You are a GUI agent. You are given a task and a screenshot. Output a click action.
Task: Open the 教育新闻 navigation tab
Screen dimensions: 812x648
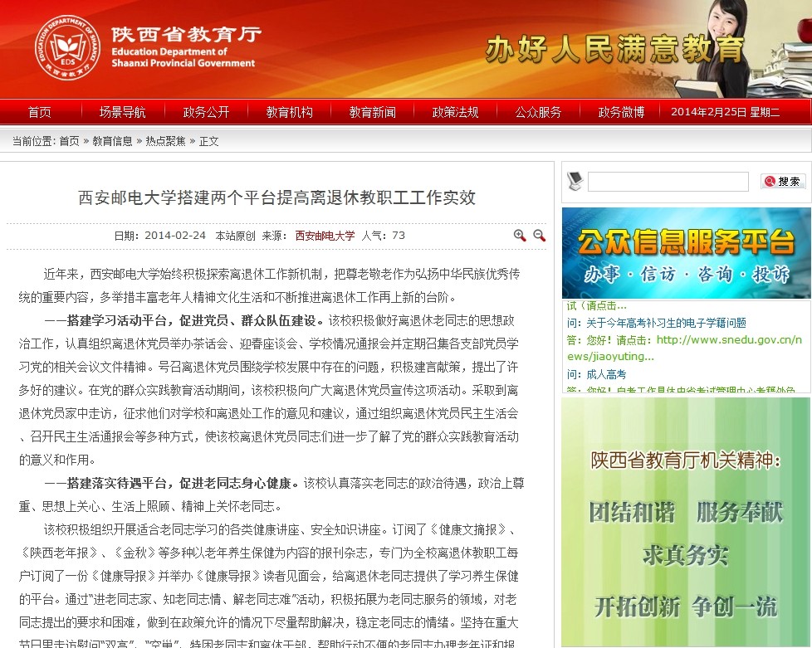[372, 112]
